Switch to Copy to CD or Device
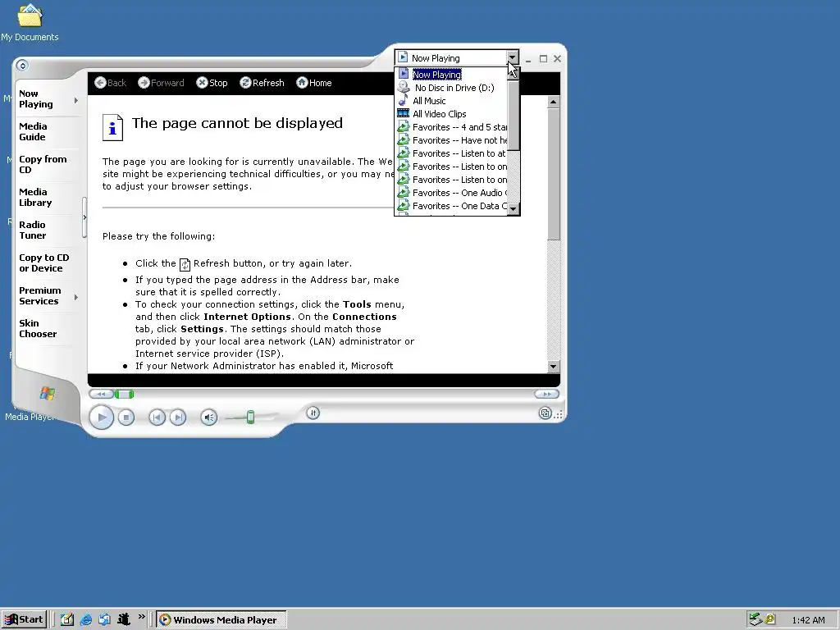Image resolution: width=840 pixels, height=630 pixels. point(44,263)
